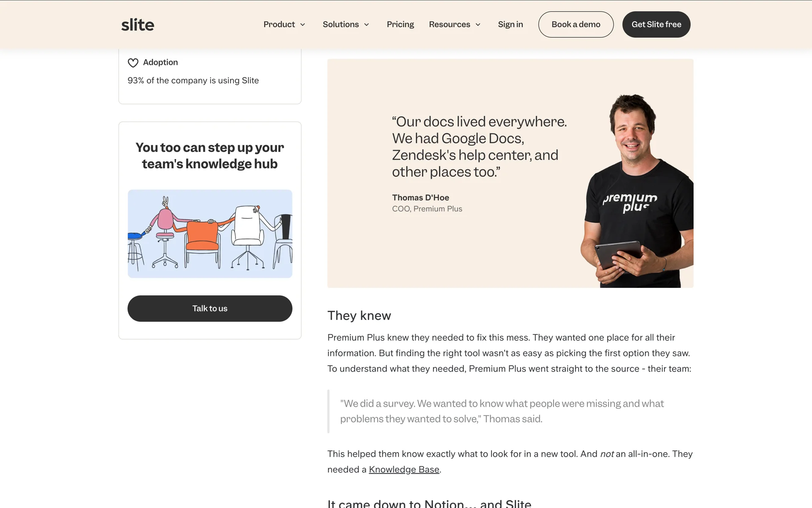Image resolution: width=812 pixels, height=508 pixels.
Task: Open the Resources menu
Action: click(455, 25)
